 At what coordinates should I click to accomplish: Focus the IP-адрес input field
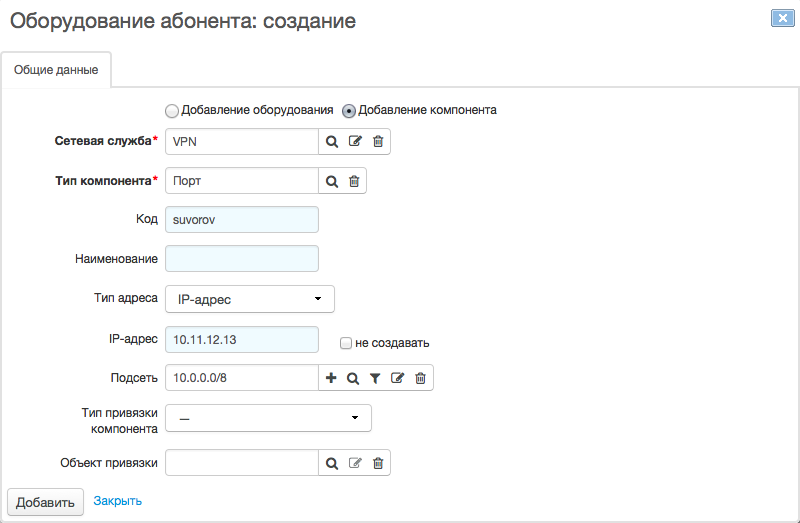point(241,340)
